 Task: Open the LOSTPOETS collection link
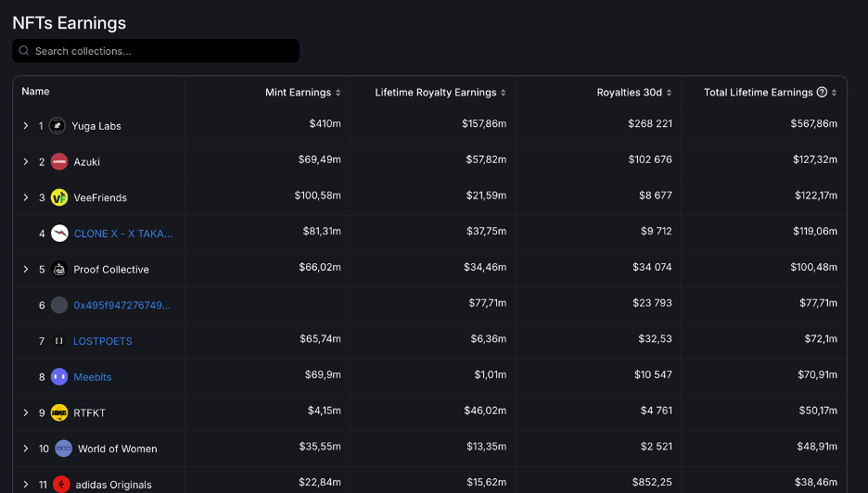(x=103, y=341)
